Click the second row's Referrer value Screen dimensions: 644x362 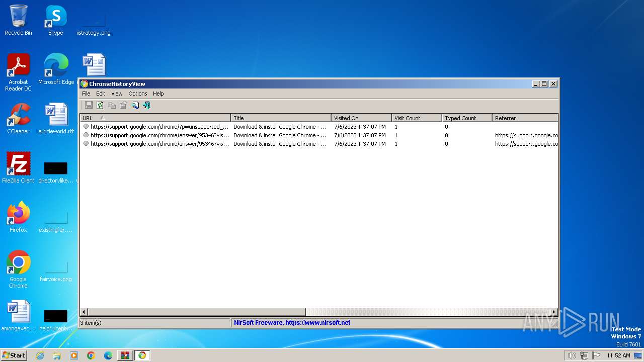click(x=526, y=135)
